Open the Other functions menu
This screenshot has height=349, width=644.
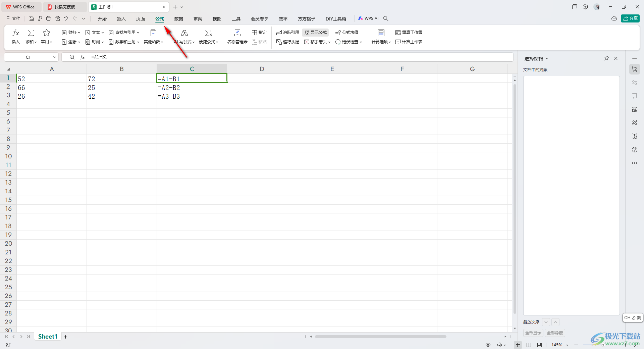(x=153, y=37)
